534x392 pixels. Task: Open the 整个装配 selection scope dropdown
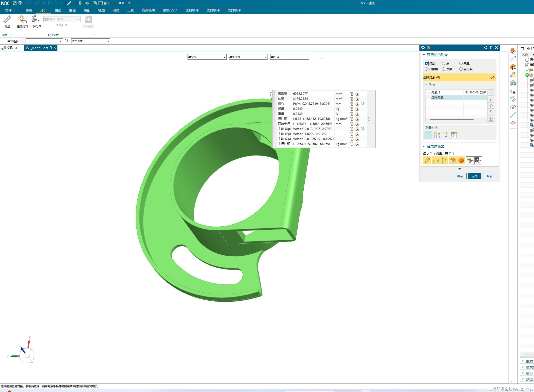91,41
